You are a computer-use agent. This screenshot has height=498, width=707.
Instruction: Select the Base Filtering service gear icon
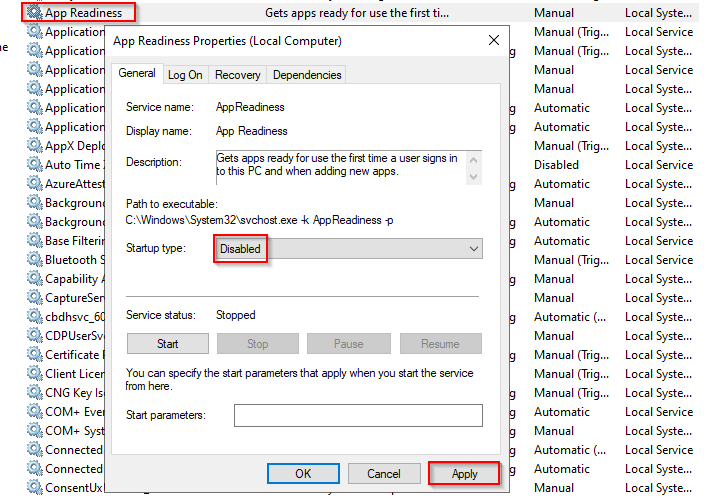pos(34,240)
